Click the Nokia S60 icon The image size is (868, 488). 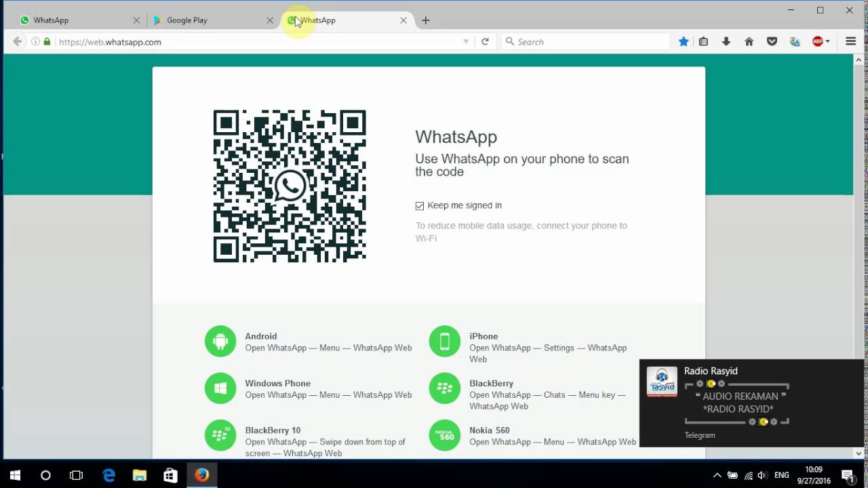point(445,435)
